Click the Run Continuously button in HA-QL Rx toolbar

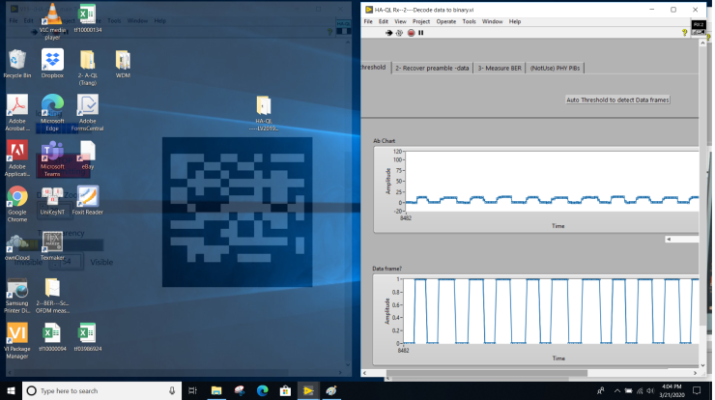399,33
